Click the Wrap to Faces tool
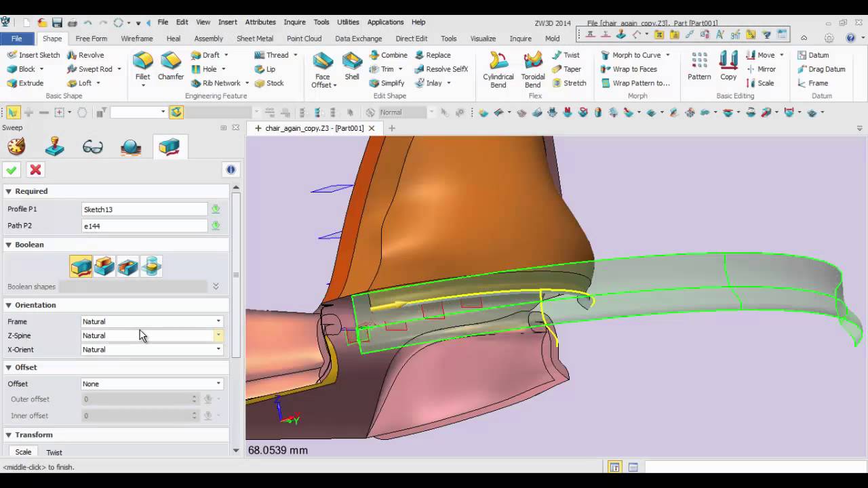 tap(629, 69)
